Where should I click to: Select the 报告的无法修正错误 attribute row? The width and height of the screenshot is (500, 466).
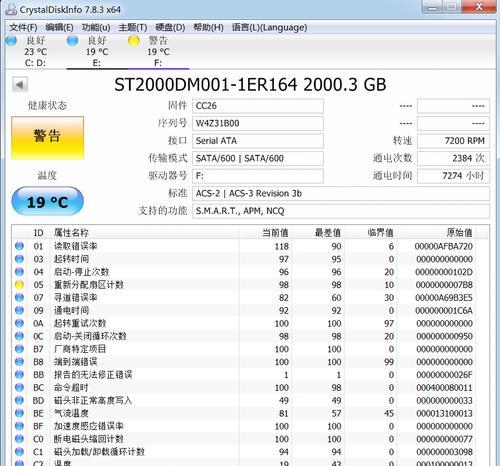pyautogui.click(x=250, y=375)
